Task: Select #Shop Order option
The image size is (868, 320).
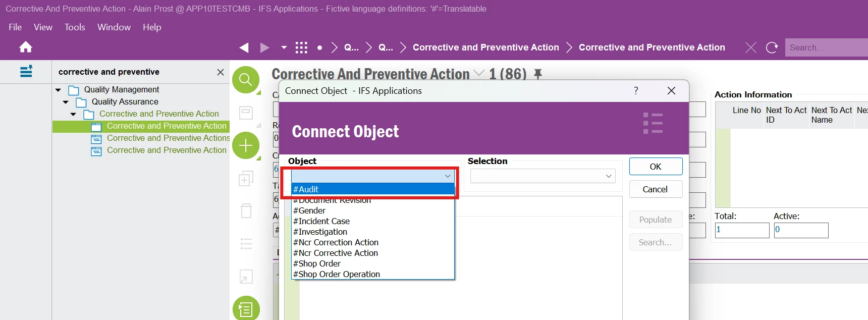Action: point(373,263)
